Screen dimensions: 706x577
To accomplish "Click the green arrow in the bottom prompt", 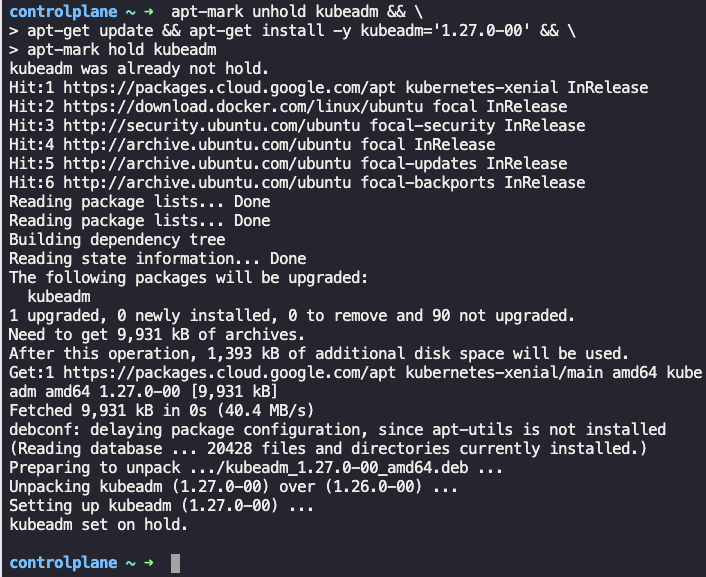I will (149, 563).
